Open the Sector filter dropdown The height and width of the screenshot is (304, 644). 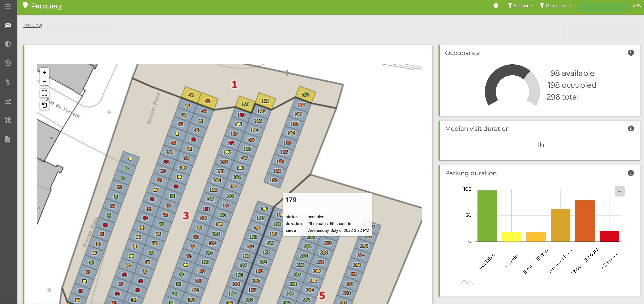tap(521, 5)
